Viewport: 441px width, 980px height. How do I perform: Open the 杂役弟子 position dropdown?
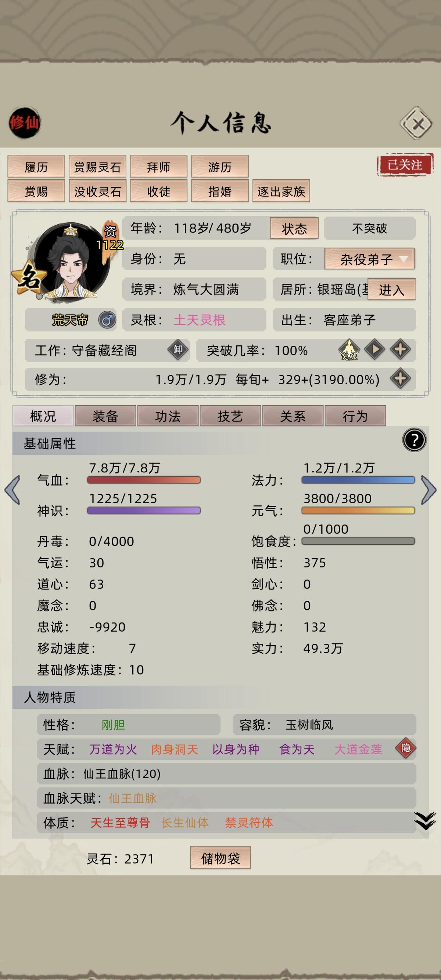tap(369, 259)
